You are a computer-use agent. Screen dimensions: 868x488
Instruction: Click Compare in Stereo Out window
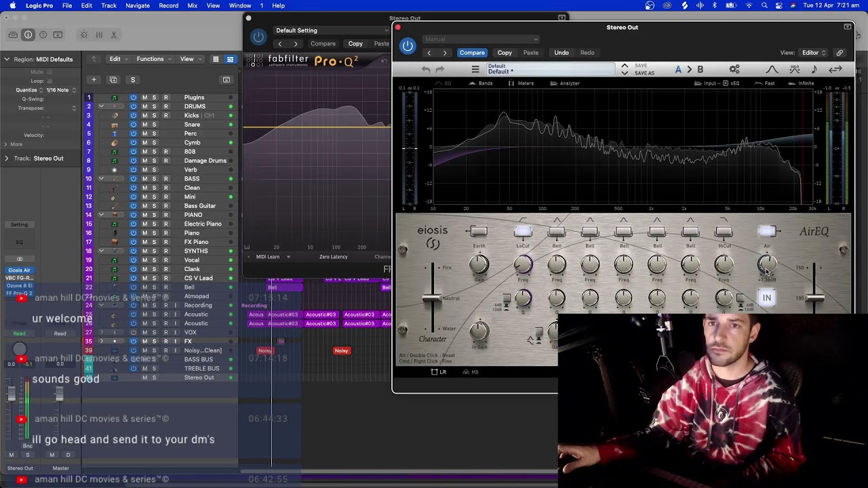(472, 52)
